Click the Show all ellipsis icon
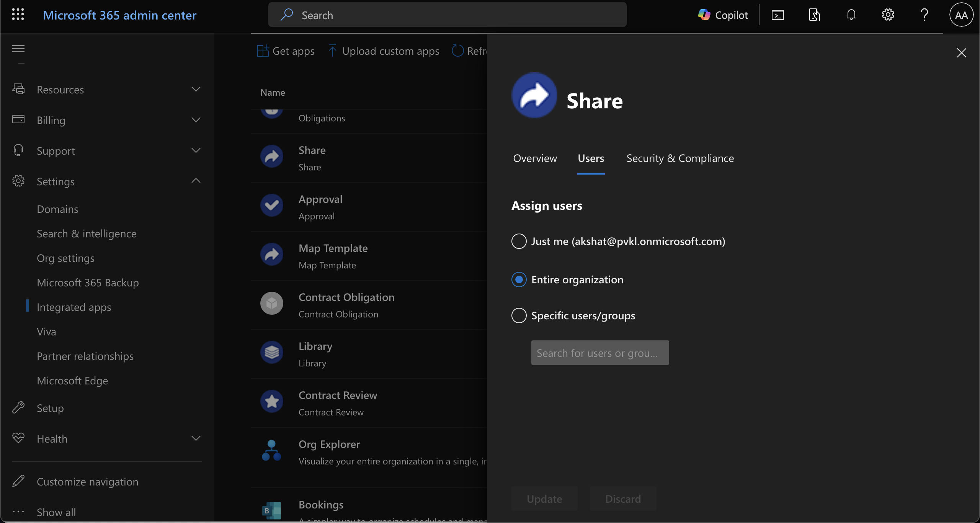 point(18,512)
